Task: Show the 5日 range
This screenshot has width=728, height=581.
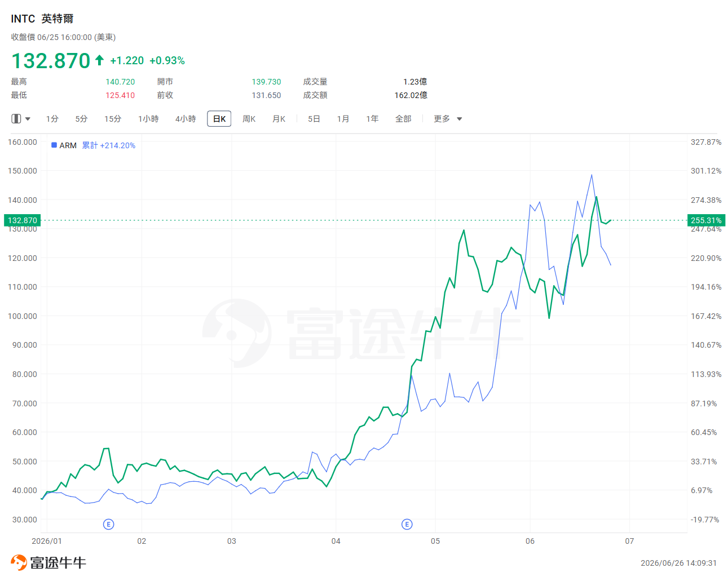Action: [x=314, y=119]
